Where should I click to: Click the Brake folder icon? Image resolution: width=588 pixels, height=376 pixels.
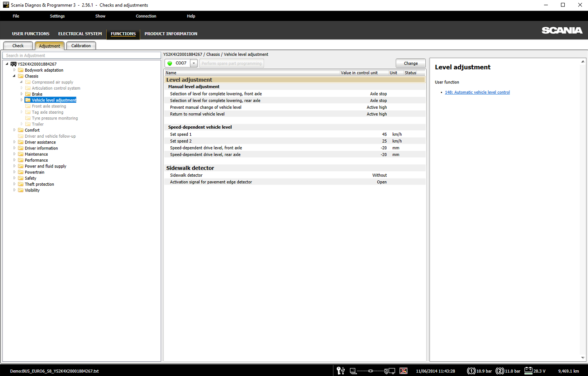(x=28, y=94)
